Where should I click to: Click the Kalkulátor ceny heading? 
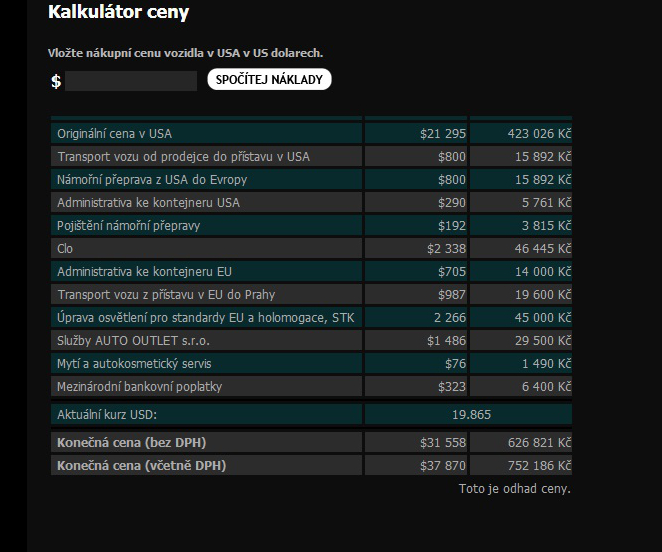click(118, 13)
